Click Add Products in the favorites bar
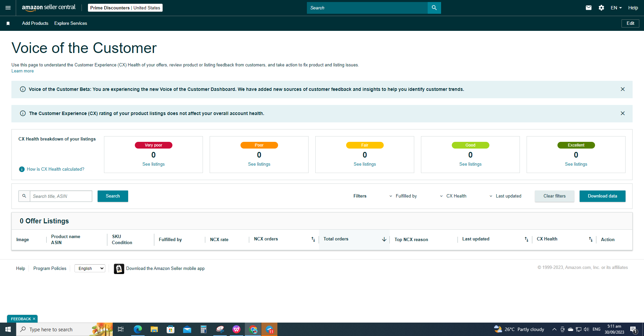 pos(35,23)
